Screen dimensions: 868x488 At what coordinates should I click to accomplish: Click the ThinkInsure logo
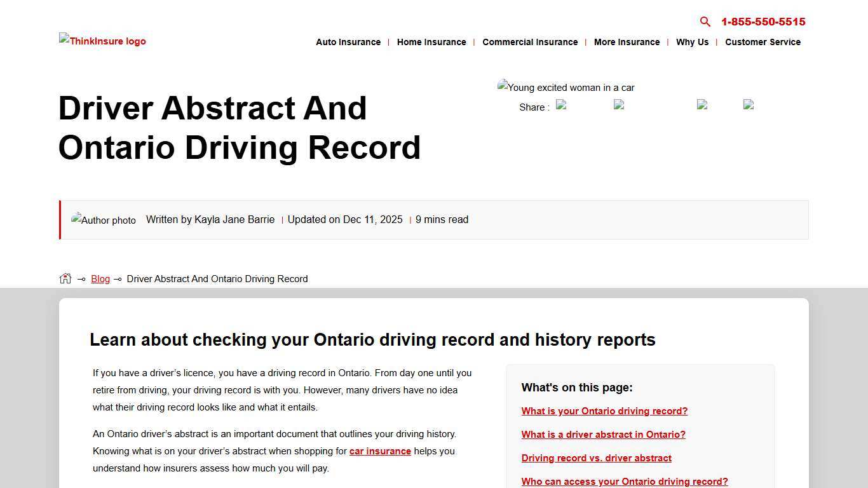pyautogui.click(x=102, y=41)
